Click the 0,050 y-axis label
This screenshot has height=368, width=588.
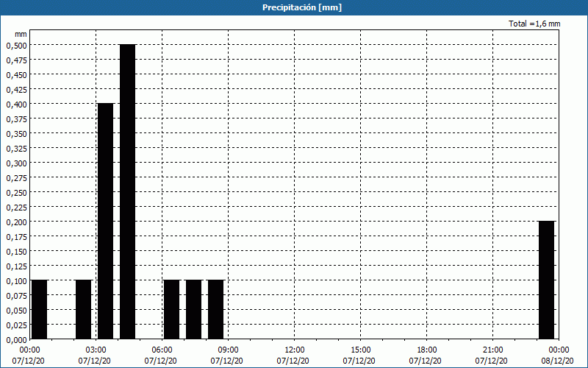coord(16,311)
